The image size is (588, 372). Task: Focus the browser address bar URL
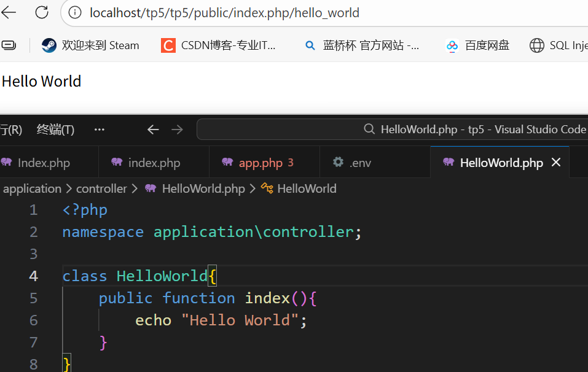tap(224, 13)
